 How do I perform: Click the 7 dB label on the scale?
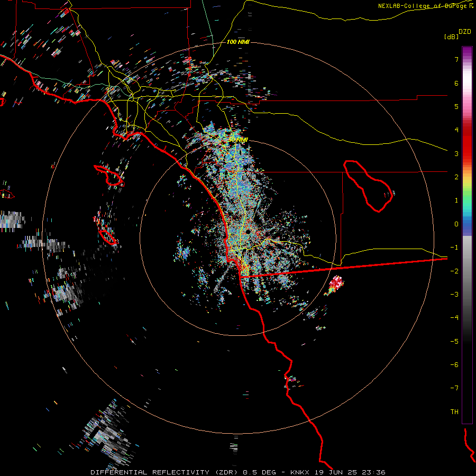coord(456,59)
